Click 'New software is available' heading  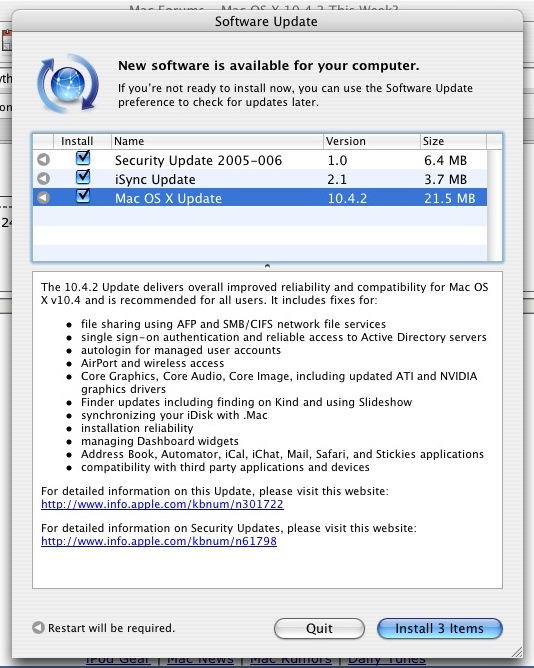click(268, 66)
